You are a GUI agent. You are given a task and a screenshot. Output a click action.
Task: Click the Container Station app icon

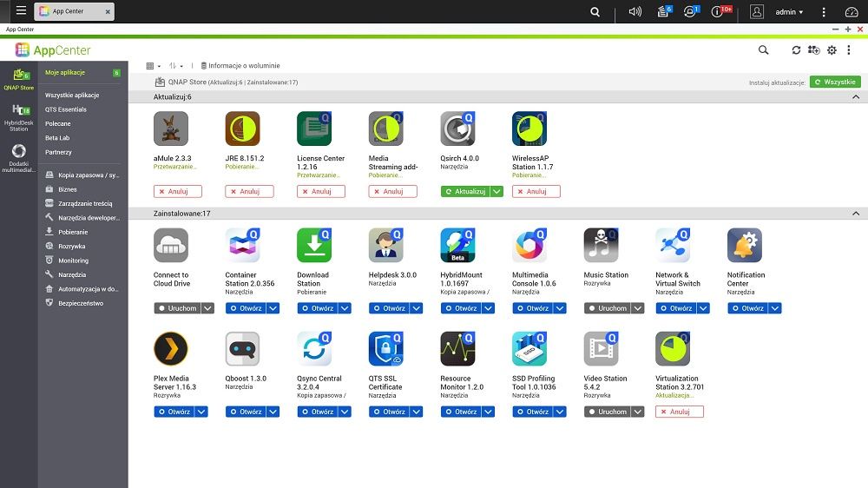click(242, 246)
